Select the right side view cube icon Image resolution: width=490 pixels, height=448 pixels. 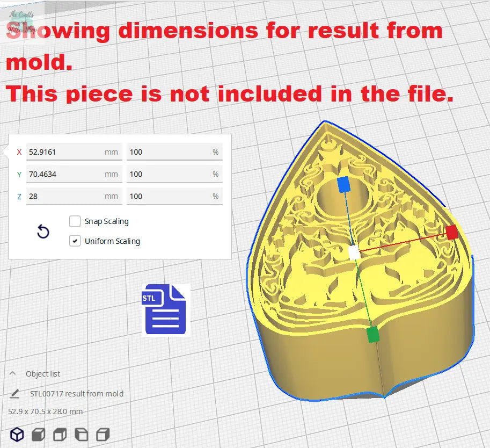pos(103,434)
